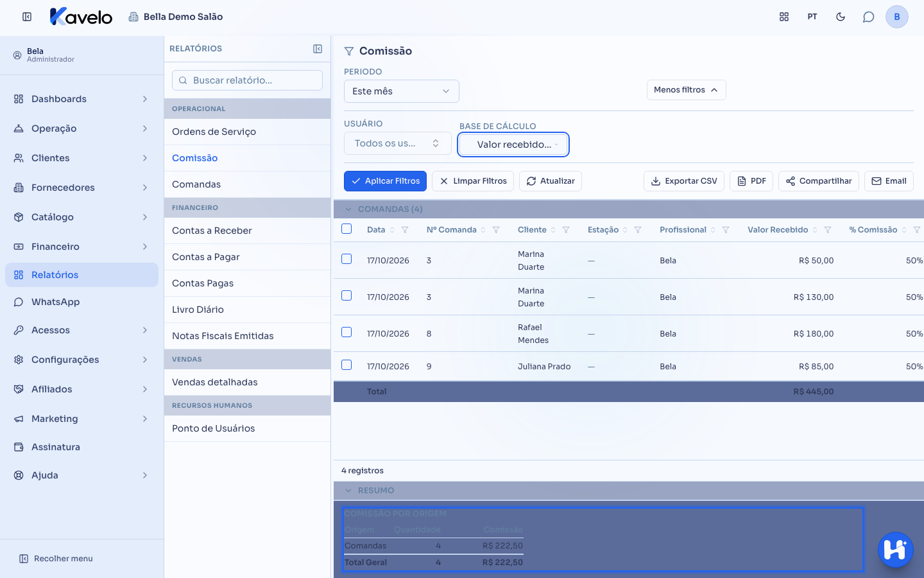
Task: Click the Kavelo logo
Action: click(x=81, y=17)
